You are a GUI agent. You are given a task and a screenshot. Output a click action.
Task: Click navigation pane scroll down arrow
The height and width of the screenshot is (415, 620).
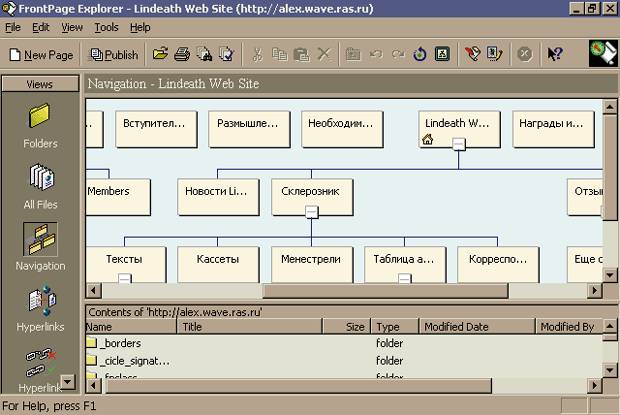(610, 275)
